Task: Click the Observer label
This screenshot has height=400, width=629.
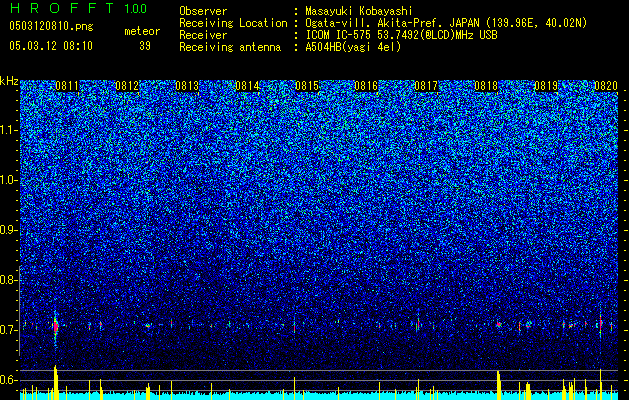Action: [203, 11]
